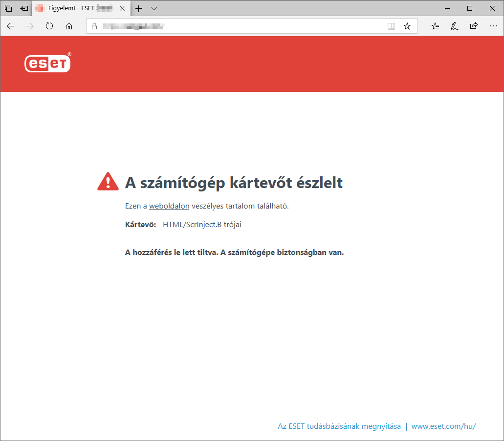
Task: Set the current tabs aside
Action: coord(23,8)
